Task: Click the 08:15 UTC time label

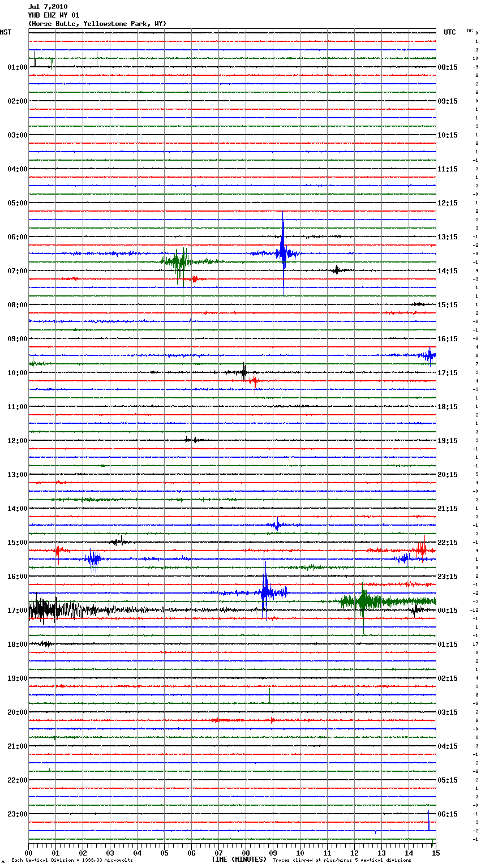Action: 448,67
